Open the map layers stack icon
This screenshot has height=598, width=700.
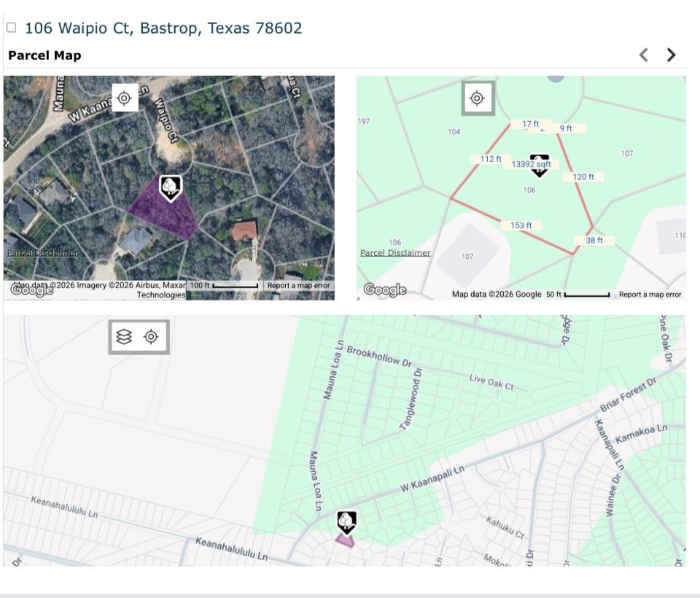[x=124, y=337]
